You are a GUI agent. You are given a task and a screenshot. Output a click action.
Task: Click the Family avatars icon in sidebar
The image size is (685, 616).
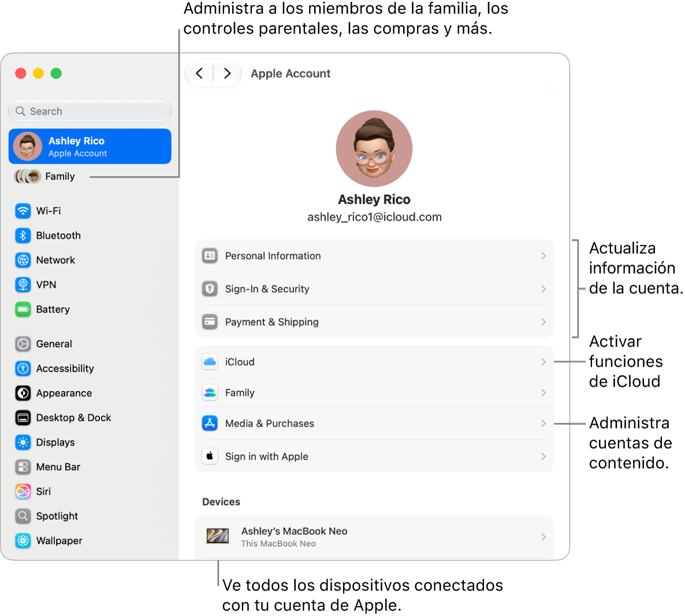click(28, 177)
